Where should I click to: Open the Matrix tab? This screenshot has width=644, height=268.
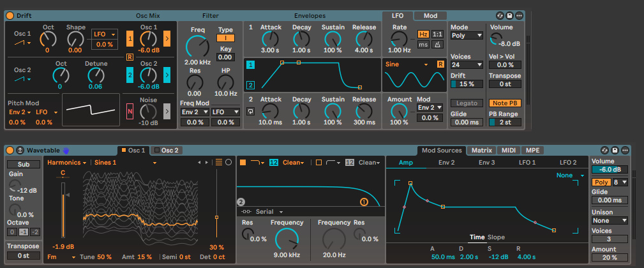[x=482, y=150]
